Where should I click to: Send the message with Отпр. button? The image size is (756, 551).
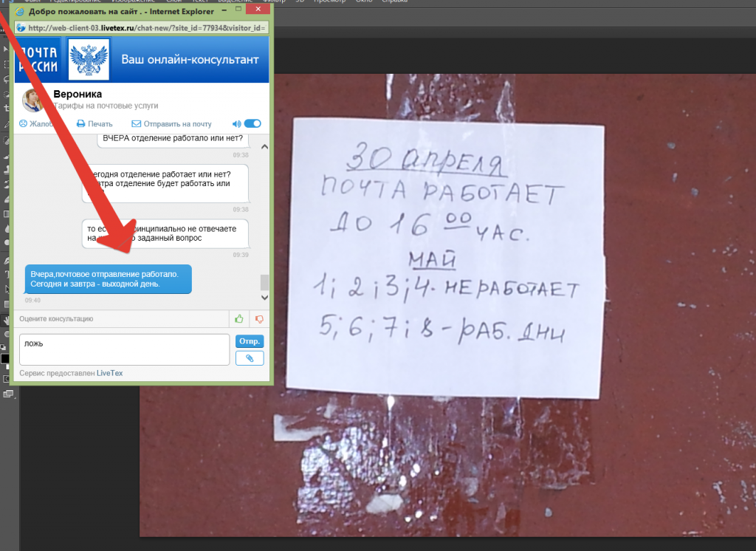click(250, 341)
